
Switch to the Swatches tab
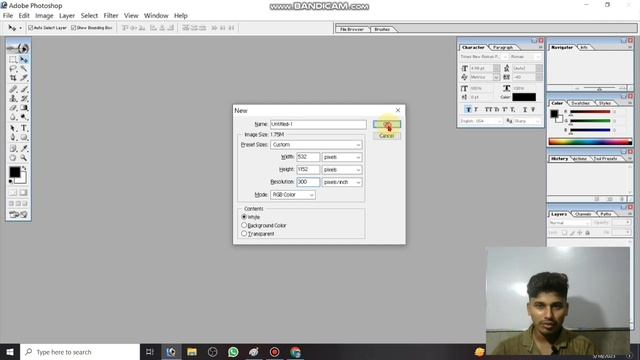[x=580, y=103]
